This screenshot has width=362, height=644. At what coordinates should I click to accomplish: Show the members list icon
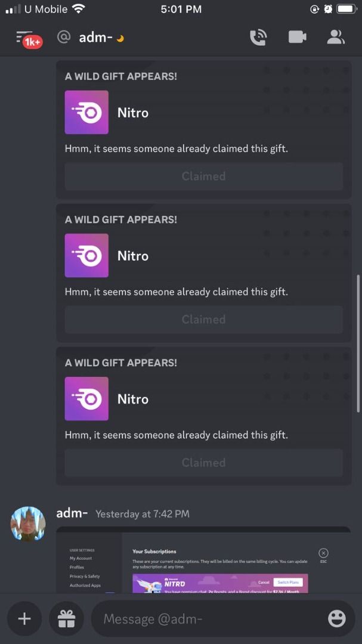pyautogui.click(x=336, y=37)
